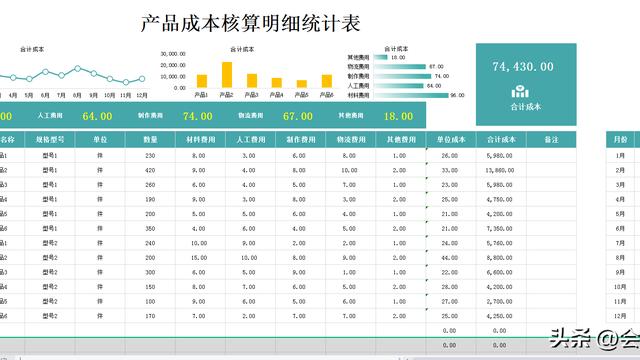
Task: Click the quantity cell 350
Action: click(x=150, y=229)
